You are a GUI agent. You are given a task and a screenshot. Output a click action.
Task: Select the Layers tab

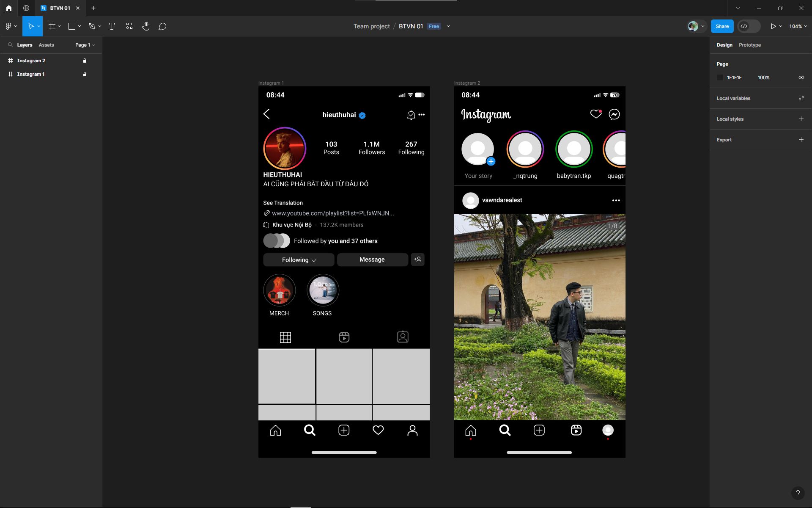click(25, 45)
